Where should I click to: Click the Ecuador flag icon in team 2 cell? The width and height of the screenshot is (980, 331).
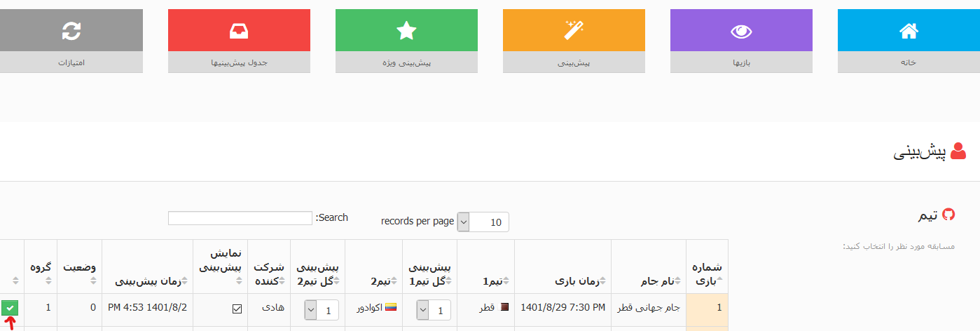391,308
